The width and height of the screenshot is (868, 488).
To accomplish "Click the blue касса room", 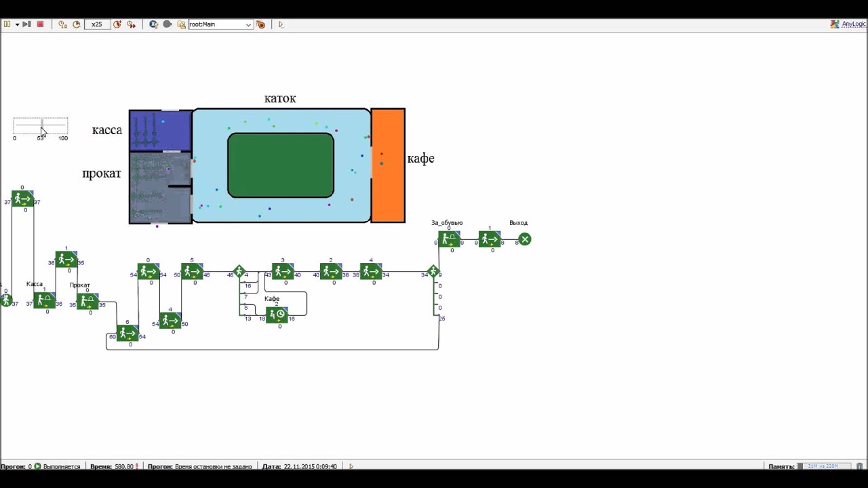I will tap(161, 131).
